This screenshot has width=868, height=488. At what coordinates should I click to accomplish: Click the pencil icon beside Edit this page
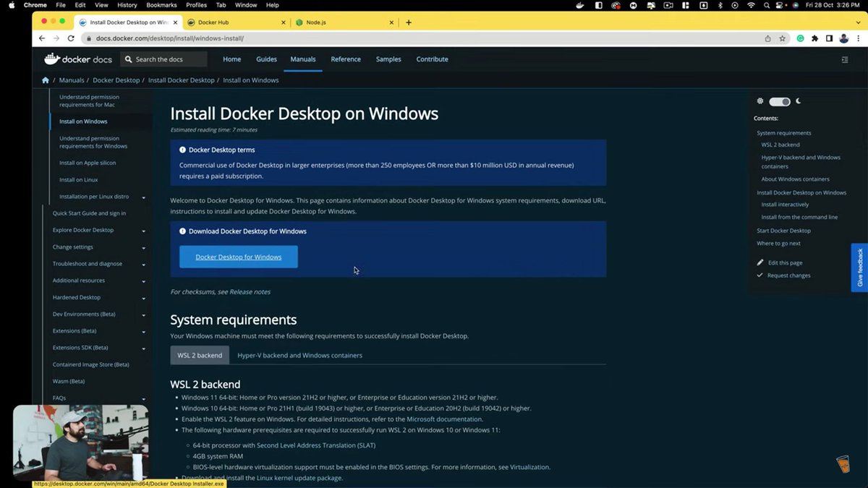click(x=760, y=262)
